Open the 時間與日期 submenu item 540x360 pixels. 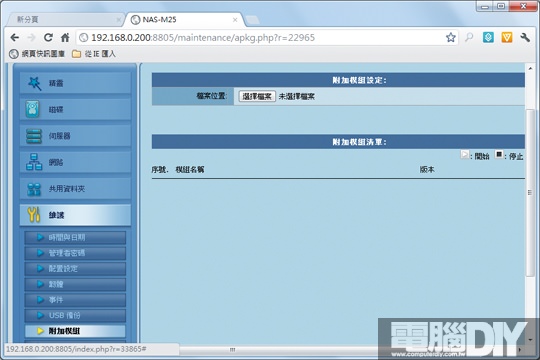click(x=75, y=237)
